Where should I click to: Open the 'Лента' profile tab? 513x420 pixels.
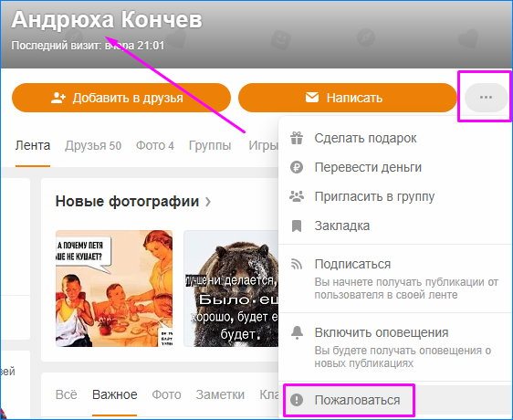click(33, 145)
